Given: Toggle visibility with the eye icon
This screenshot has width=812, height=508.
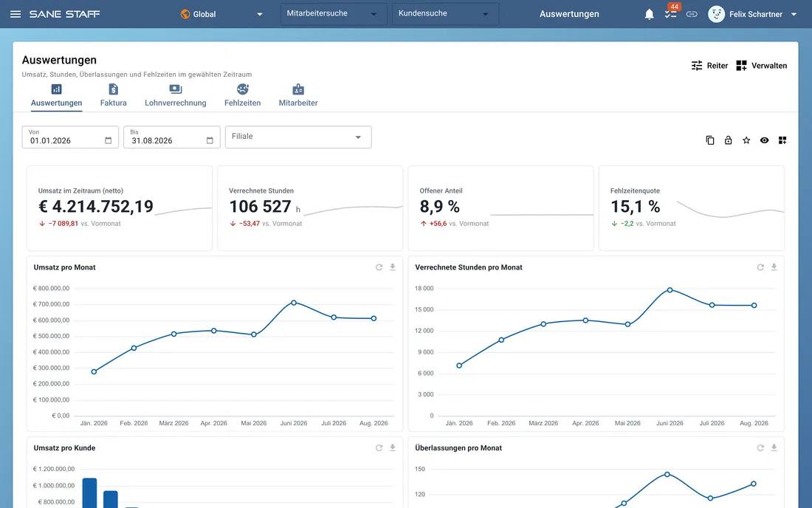Looking at the screenshot, I should 764,140.
